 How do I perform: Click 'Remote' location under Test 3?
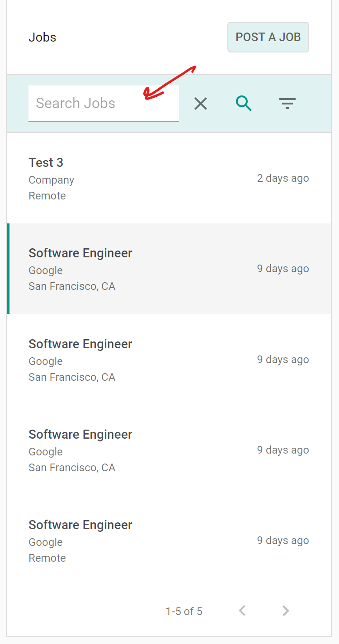coord(47,196)
